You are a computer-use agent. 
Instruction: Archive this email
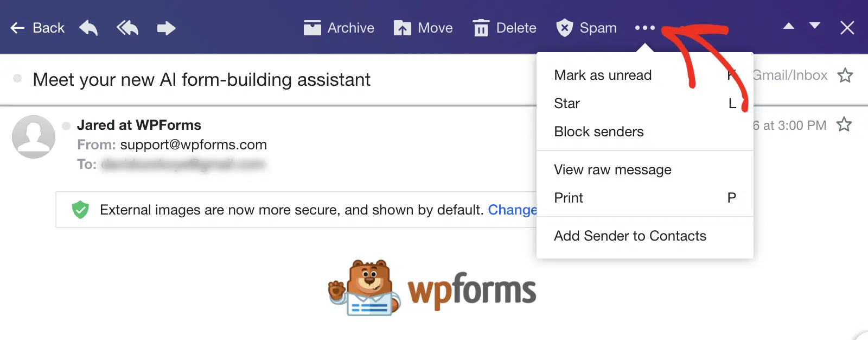pos(339,28)
